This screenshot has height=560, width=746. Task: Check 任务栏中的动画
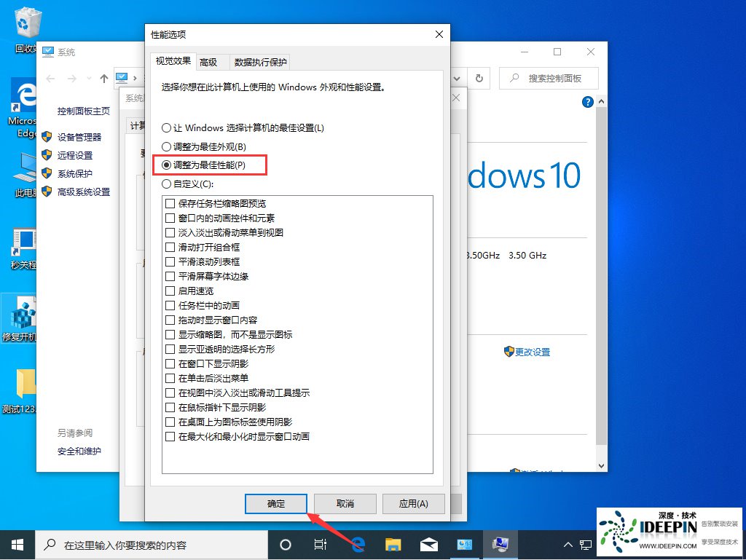[170, 306]
